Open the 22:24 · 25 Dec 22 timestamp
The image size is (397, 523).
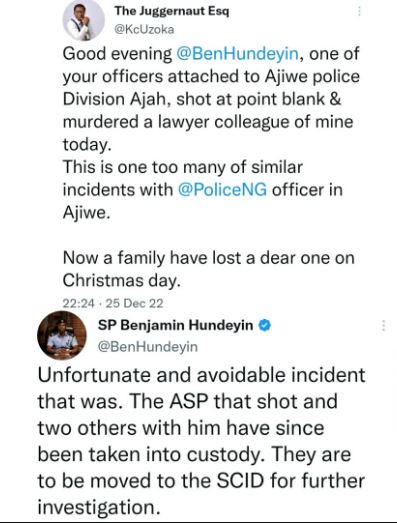tap(113, 303)
